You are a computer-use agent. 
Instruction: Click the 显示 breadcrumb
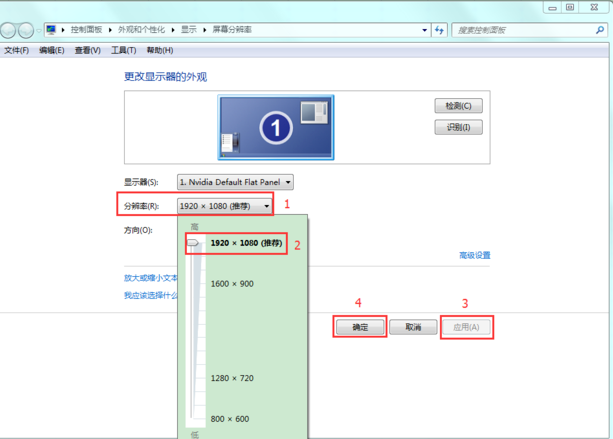coord(189,30)
